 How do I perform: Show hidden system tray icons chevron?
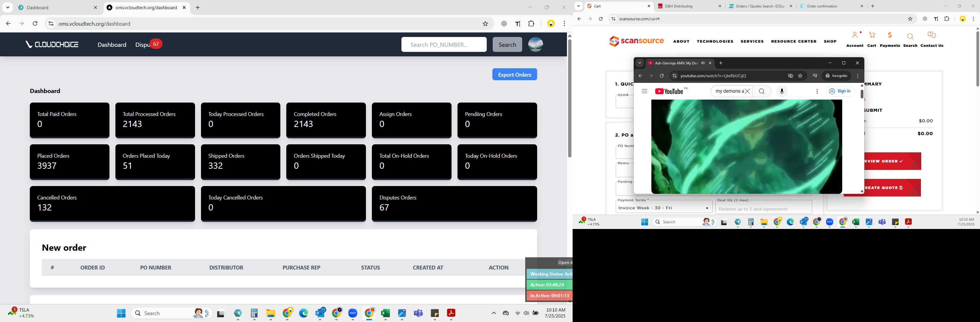(494, 313)
